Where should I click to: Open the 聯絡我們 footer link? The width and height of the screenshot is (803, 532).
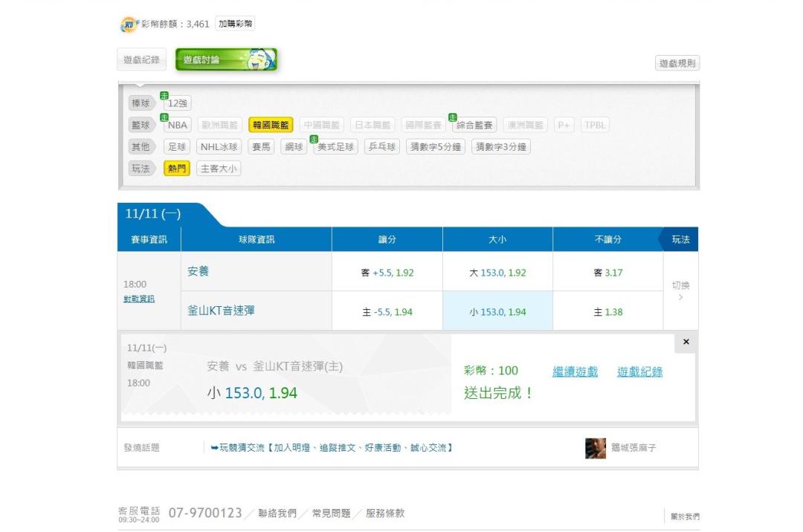(x=277, y=513)
